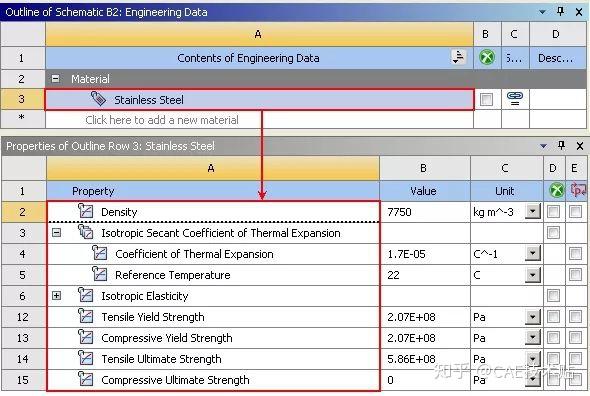Viewport: 590px width, 396px height.
Task: Toggle Density parameterize checkbox in column E
Action: pos(575,212)
